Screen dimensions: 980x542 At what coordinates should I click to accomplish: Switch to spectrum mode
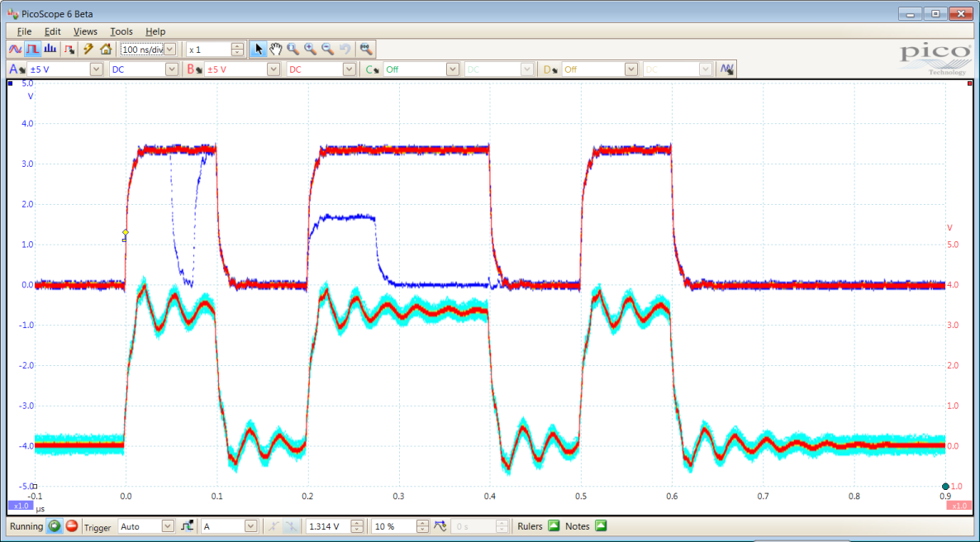[x=50, y=50]
